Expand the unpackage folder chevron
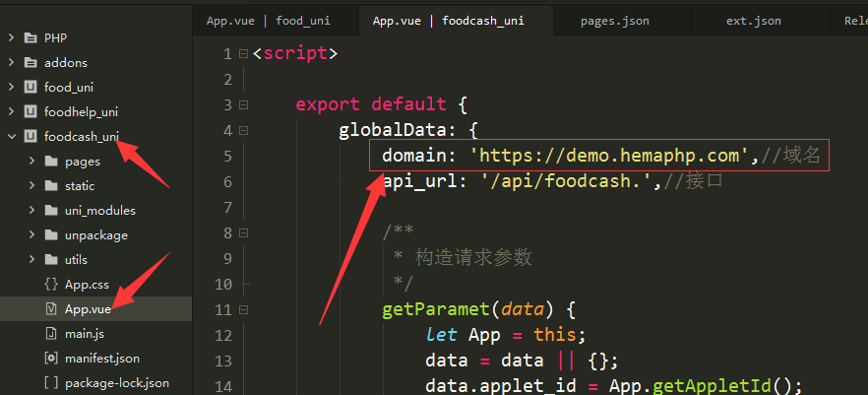This screenshot has height=395, width=868. pyautogui.click(x=32, y=234)
